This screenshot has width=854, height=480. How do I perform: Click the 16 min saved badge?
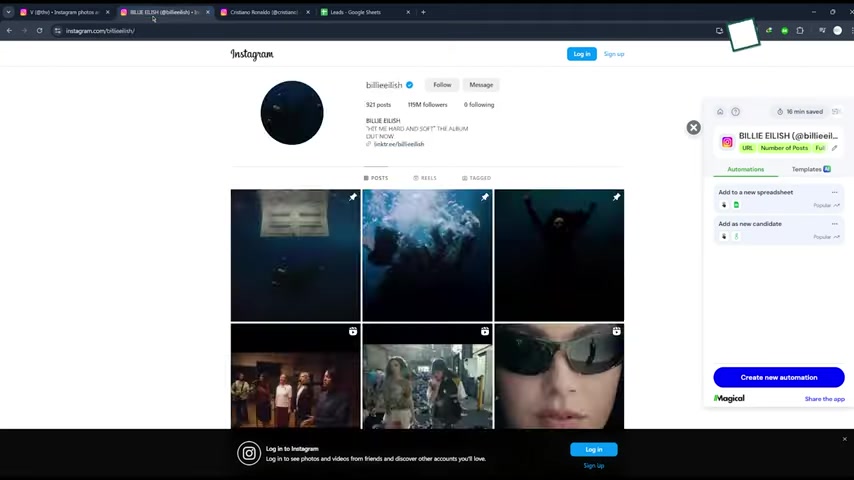(800, 112)
